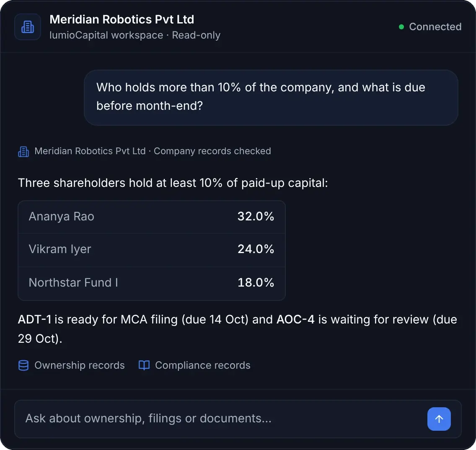This screenshot has height=450, width=476.
Task: Click the 24.0% holding value
Action: (x=256, y=249)
